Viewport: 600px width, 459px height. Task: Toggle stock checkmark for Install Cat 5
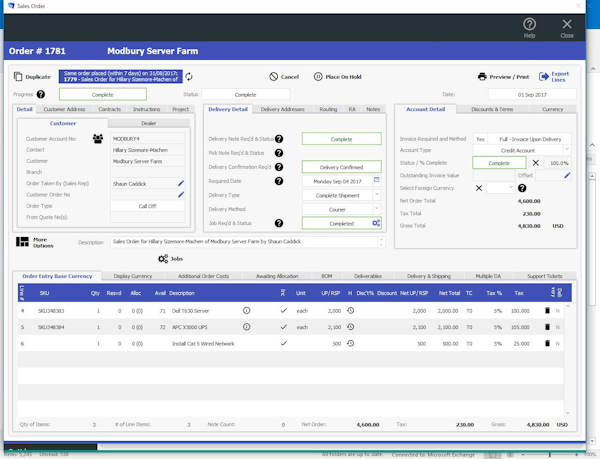pos(284,343)
